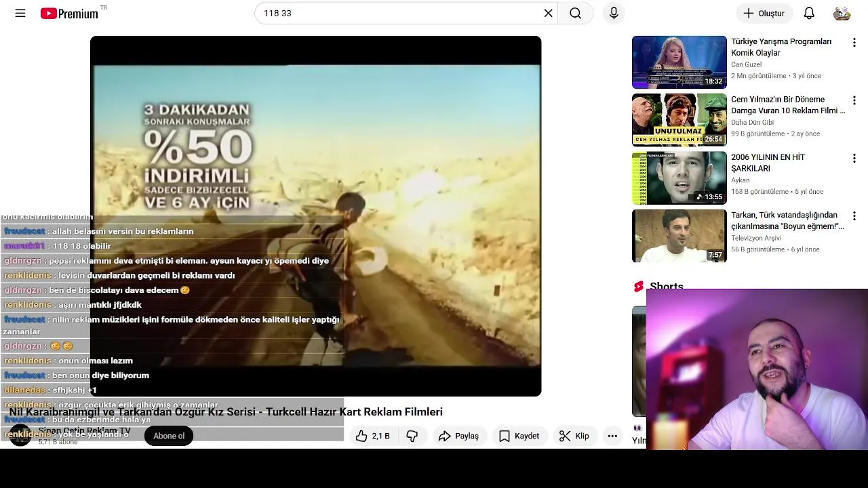Image resolution: width=868 pixels, height=488 pixels.
Task: Open the notifications bell
Action: click(x=809, y=14)
